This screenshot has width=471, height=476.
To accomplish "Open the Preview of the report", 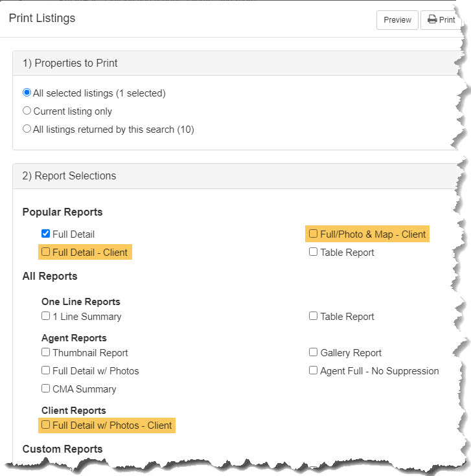I will pyautogui.click(x=397, y=20).
